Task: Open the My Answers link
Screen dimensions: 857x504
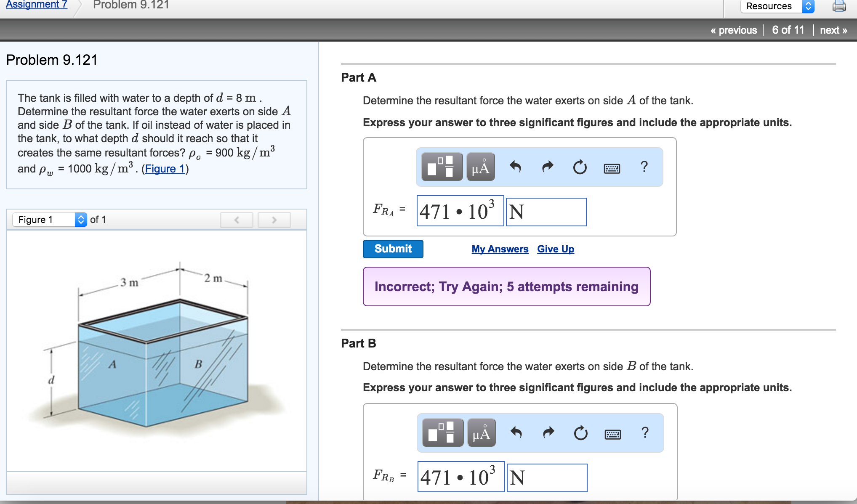Action: pyautogui.click(x=500, y=249)
